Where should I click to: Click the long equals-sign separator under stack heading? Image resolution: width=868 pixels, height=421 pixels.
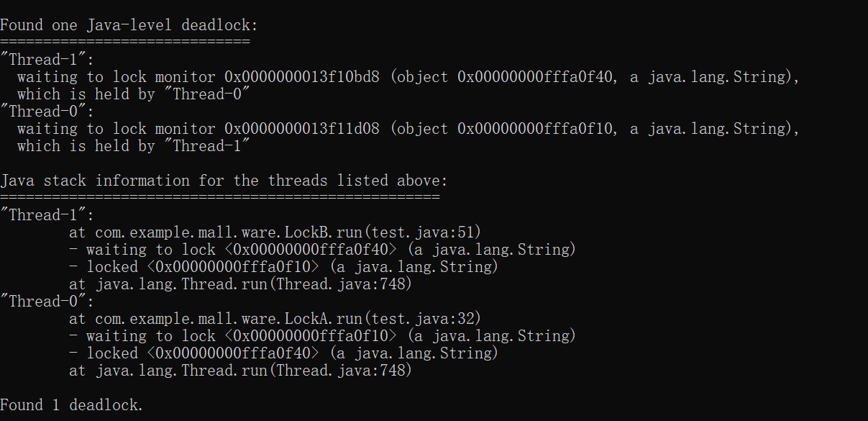click(219, 197)
